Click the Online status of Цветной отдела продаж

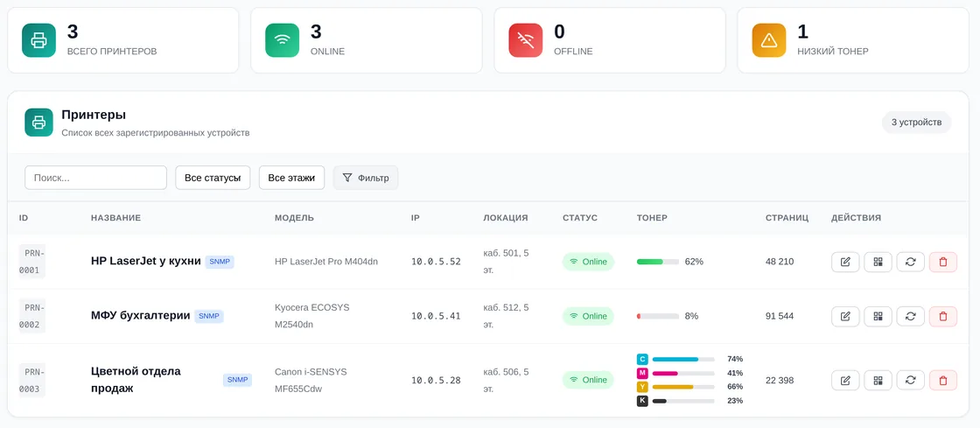pos(588,380)
